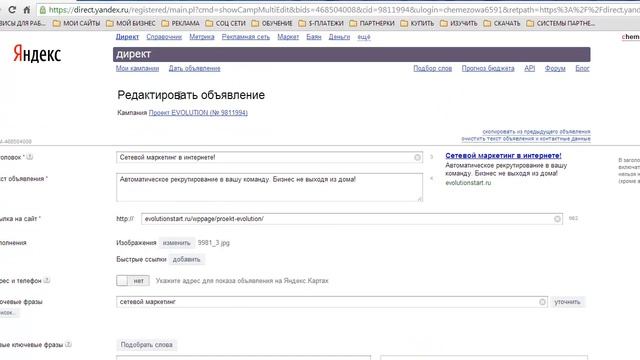Clear the site URL field with its X icon
640x360 pixels.
coord(557,219)
